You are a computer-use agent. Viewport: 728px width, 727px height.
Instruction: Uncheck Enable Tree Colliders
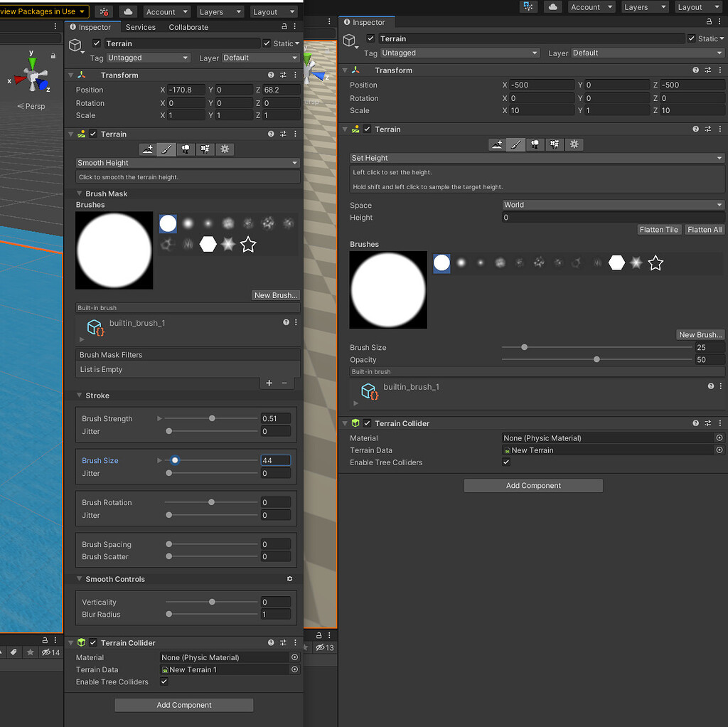[164, 681]
